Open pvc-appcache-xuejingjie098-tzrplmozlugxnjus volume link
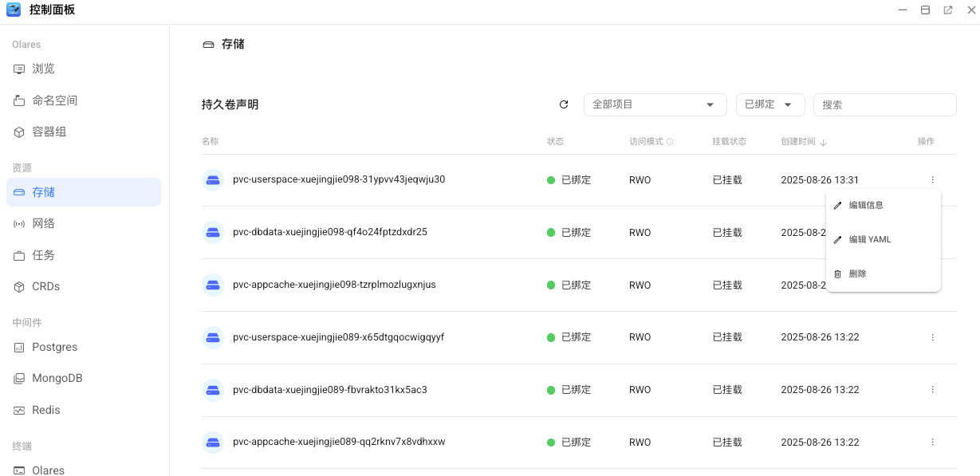Screen dimensions: 980x476 click(334, 285)
